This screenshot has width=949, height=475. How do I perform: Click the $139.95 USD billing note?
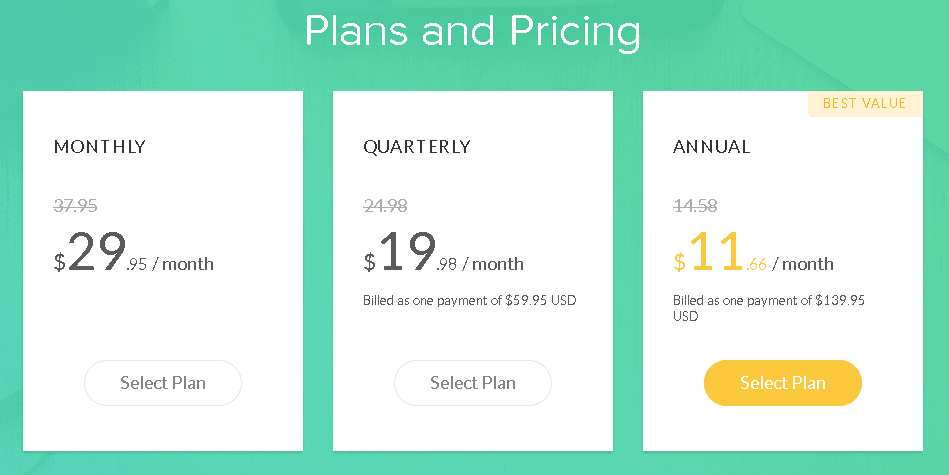769,308
